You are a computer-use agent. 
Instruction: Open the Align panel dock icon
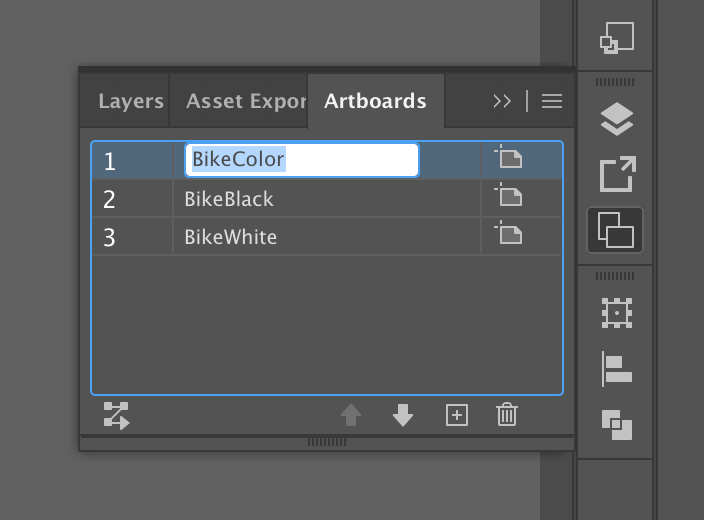click(616, 368)
